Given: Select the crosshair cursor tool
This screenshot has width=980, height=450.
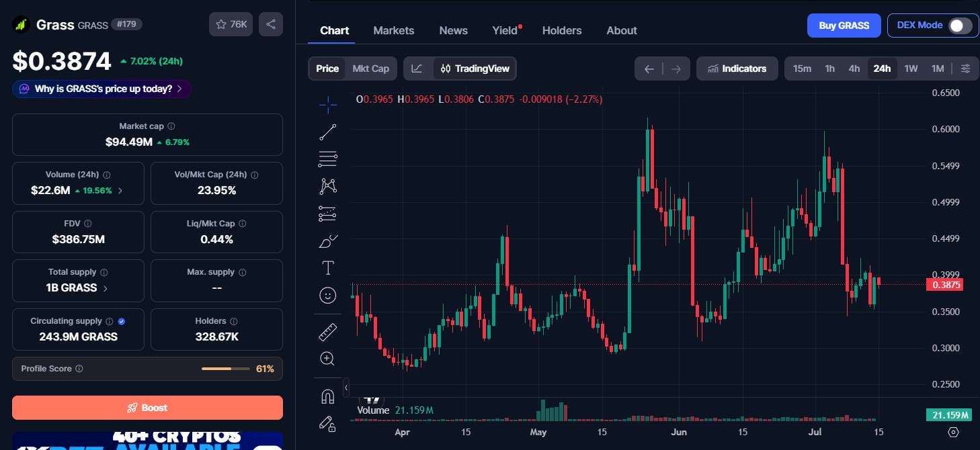Looking at the screenshot, I should [x=328, y=104].
